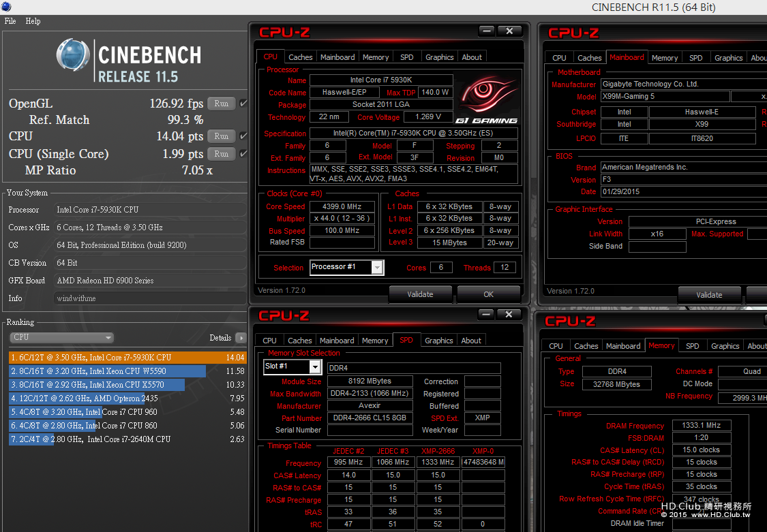The height and width of the screenshot is (532, 767).
Task: Switch to Graphics tab in the CPU tab's CPU-Z window
Action: pyautogui.click(x=439, y=57)
